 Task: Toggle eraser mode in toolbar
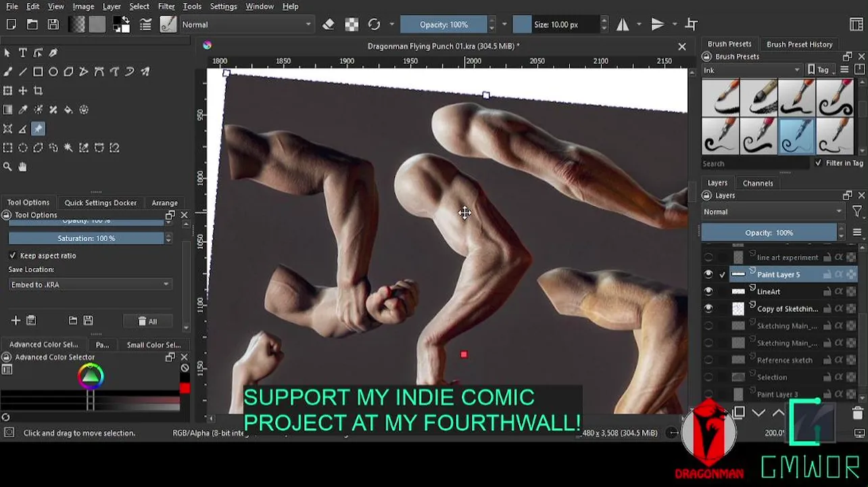pyautogui.click(x=329, y=24)
